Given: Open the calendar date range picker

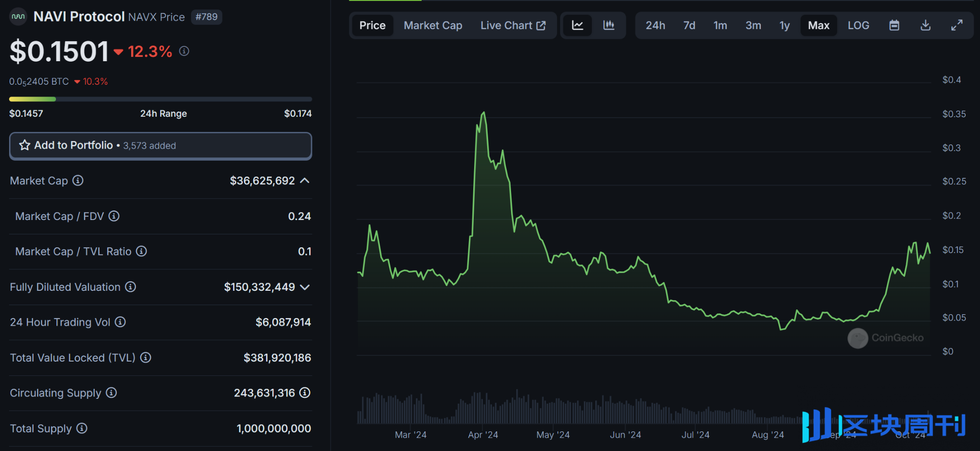Looking at the screenshot, I should click(x=894, y=25).
